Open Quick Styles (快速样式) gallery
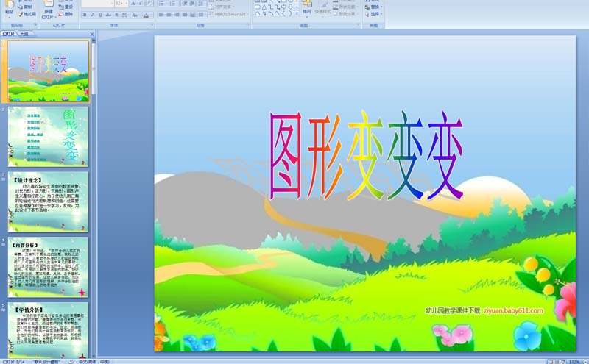Image resolution: width=589 pixels, height=364 pixels. pyautogui.click(x=322, y=8)
